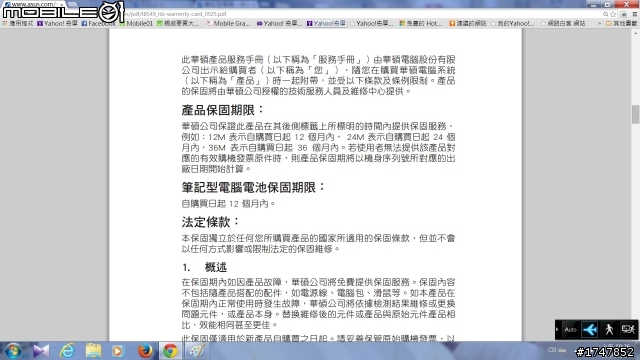This screenshot has height=360, width=640.
Task: Open the Windows Start menu orb
Action: click(x=13, y=351)
